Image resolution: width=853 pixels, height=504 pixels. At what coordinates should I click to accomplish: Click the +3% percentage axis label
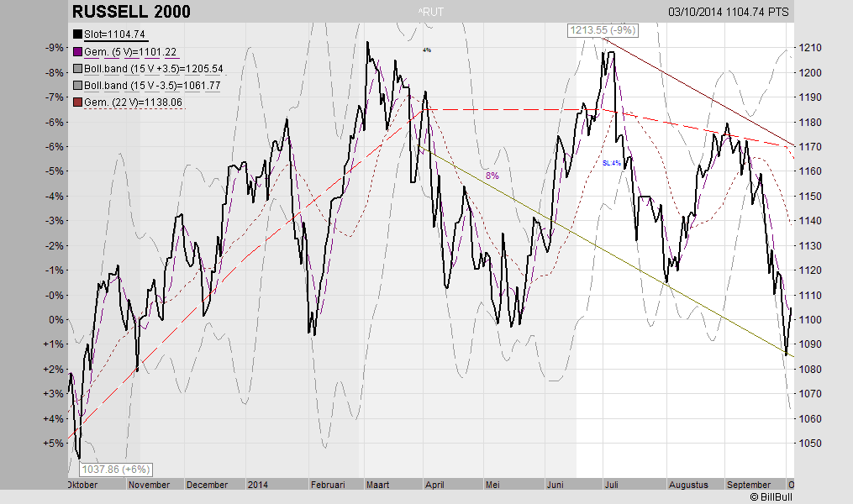(54, 394)
